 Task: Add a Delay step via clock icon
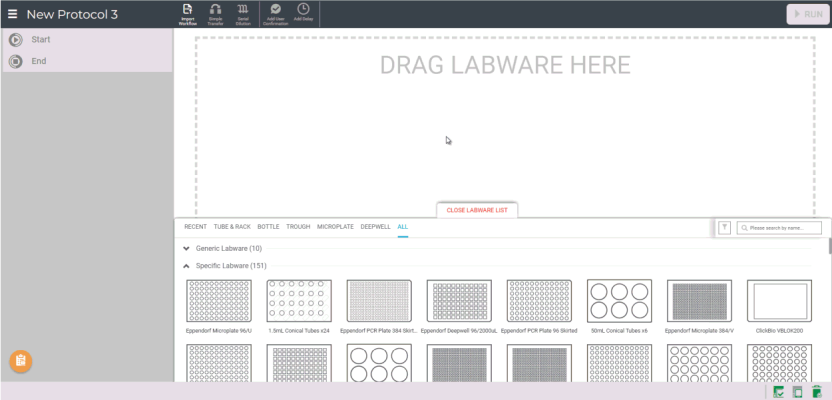(303, 14)
